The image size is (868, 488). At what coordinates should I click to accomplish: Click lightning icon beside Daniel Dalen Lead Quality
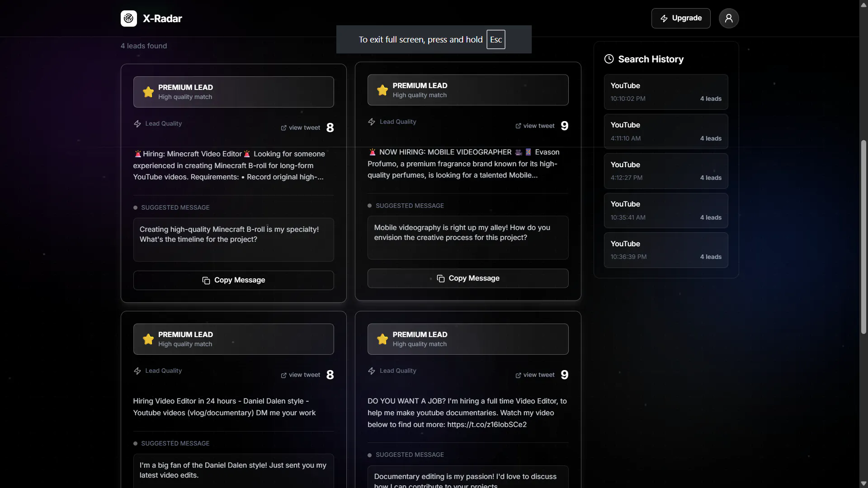(x=137, y=371)
